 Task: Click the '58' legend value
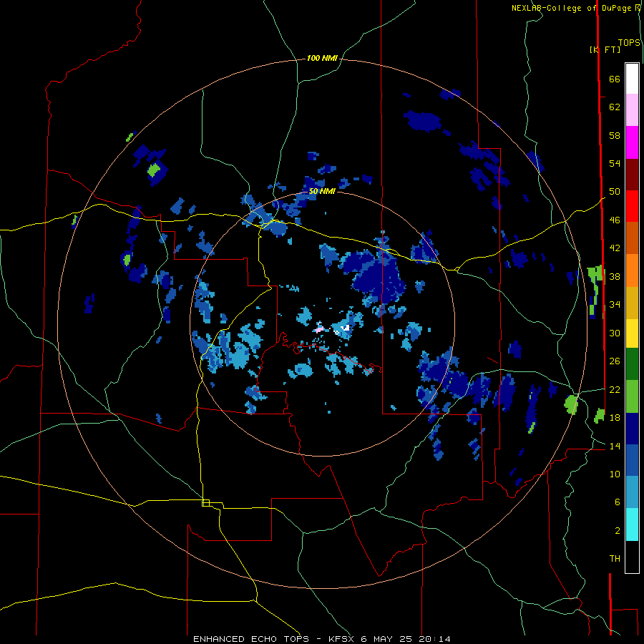615,135
